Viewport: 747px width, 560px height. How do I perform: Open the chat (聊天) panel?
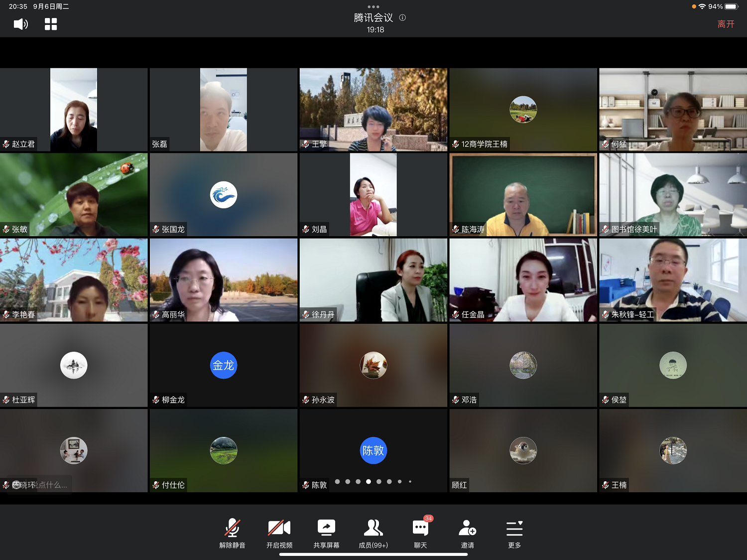point(420,533)
